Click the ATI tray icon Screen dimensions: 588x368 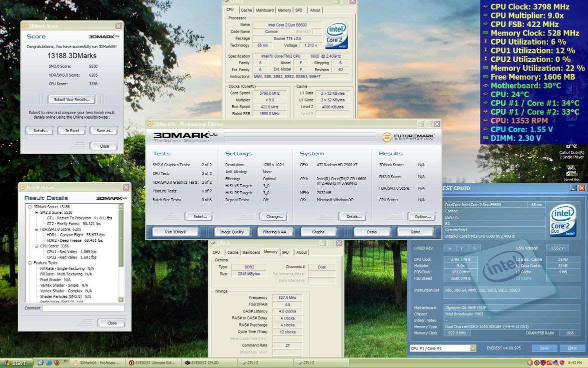tap(549, 362)
